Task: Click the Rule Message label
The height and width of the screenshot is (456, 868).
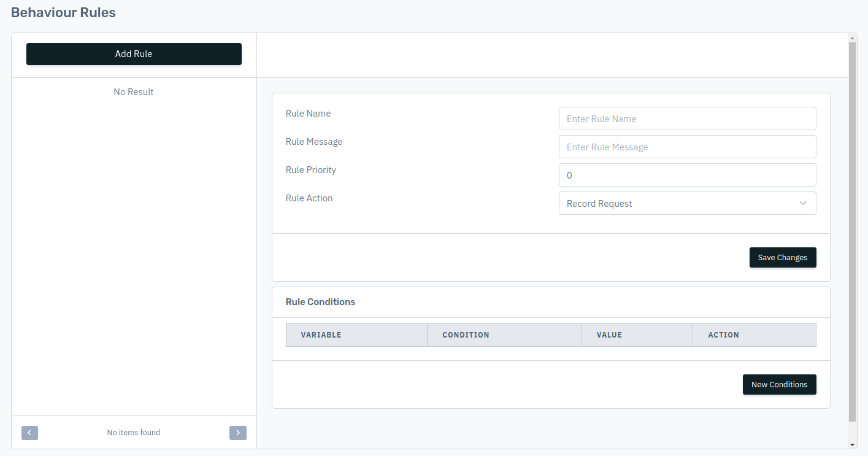Action: [314, 142]
